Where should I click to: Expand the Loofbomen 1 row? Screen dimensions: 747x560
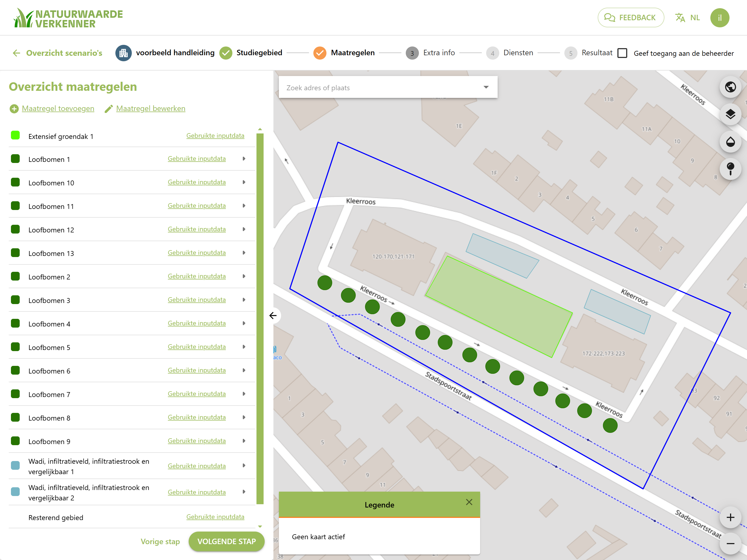tap(244, 159)
